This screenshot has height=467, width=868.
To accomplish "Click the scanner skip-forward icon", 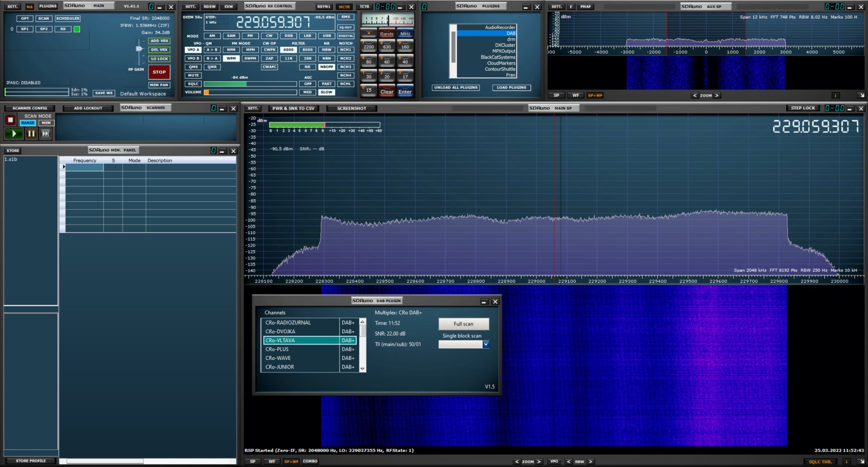I will tap(46, 134).
